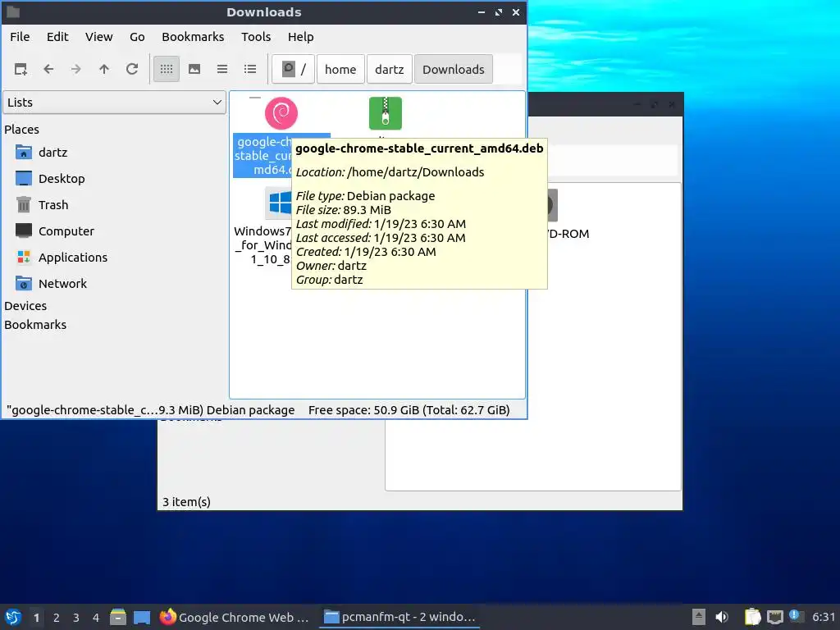Open removable media eject tray icon
The width and height of the screenshot is (840, 630).
tap(699, 617)
